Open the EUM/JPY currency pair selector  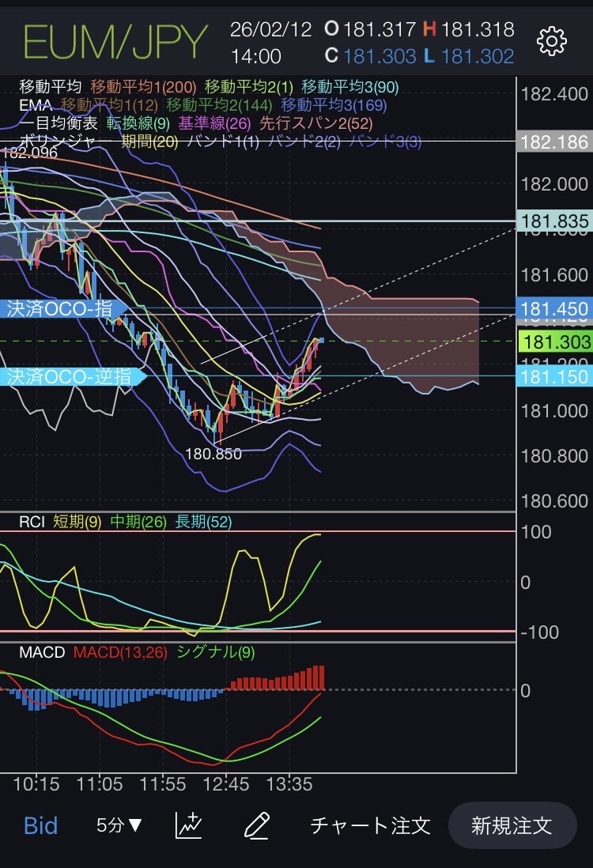115,42
